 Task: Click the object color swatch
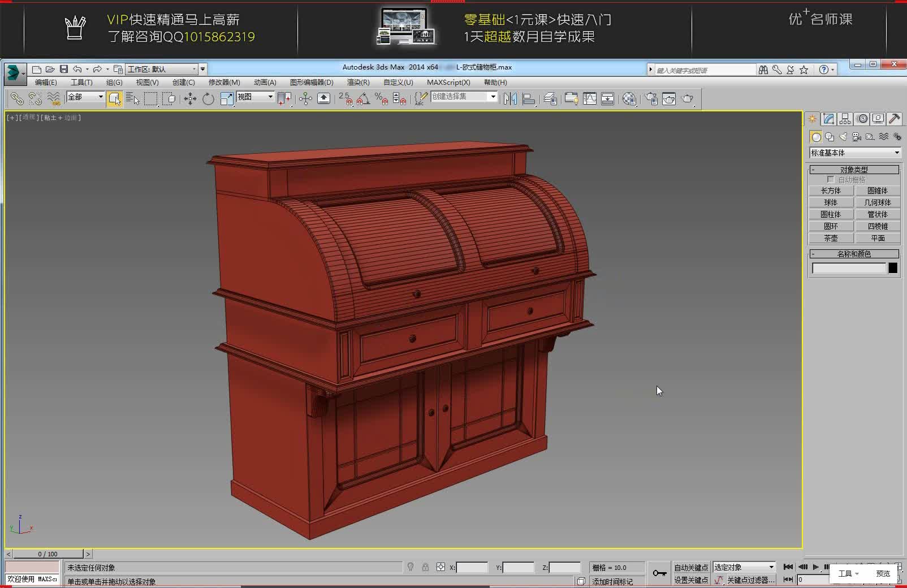click(893, 268)
